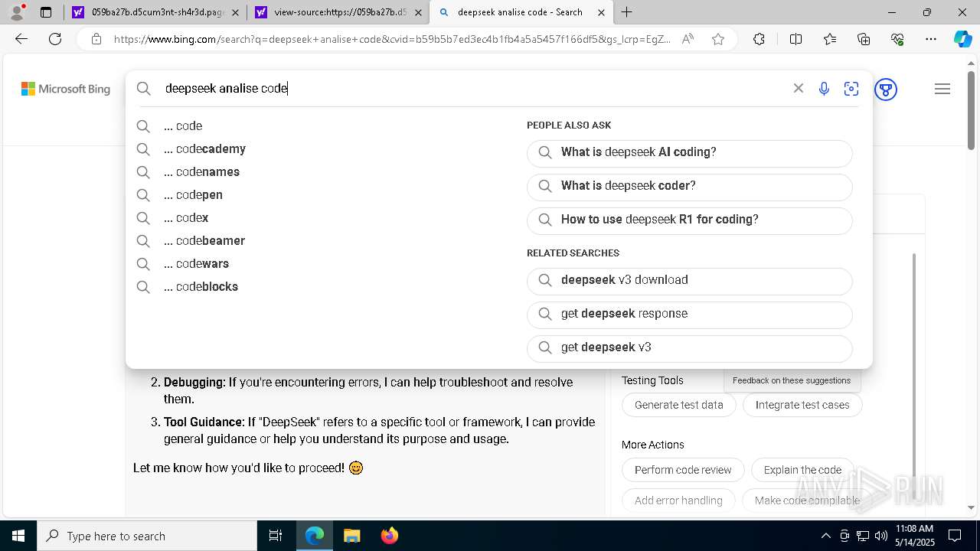Click the taskbar search box
980x551 pixels.
(147, 536)
